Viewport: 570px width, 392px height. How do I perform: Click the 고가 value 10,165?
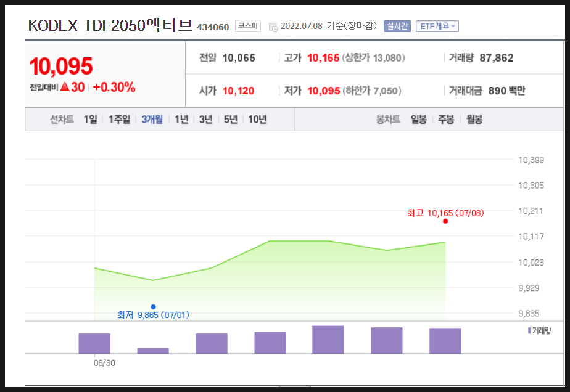(323, 58)
